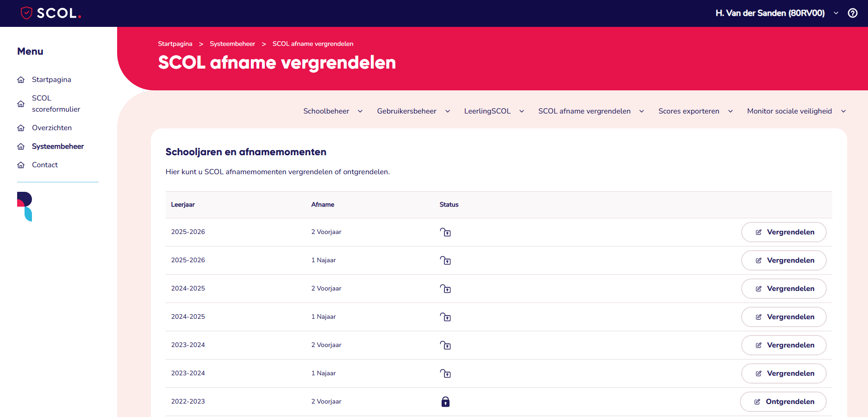Go to Systeembeheer via the breadcrumb

[x=232, y=44]
